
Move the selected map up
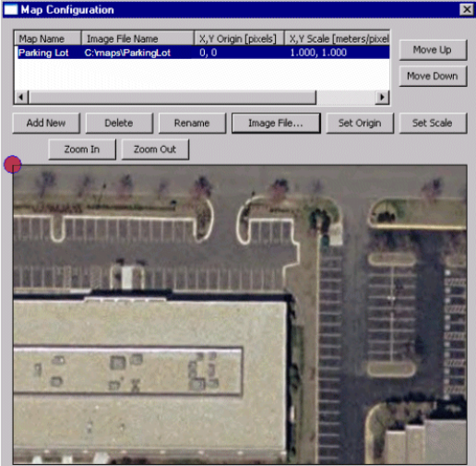[433, 50]
